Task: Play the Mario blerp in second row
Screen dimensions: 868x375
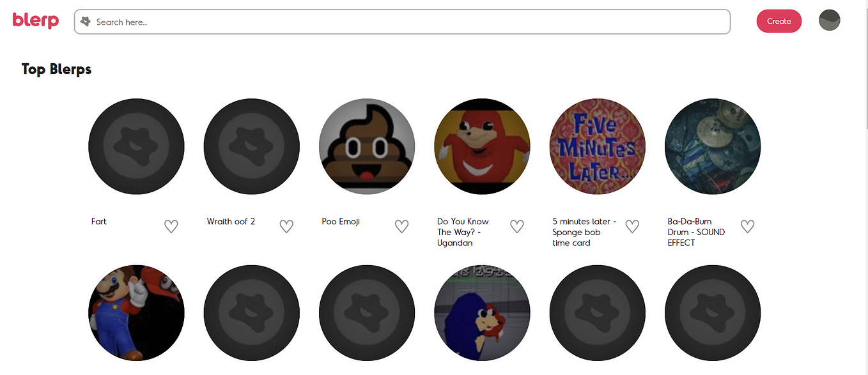Action: 136,313
